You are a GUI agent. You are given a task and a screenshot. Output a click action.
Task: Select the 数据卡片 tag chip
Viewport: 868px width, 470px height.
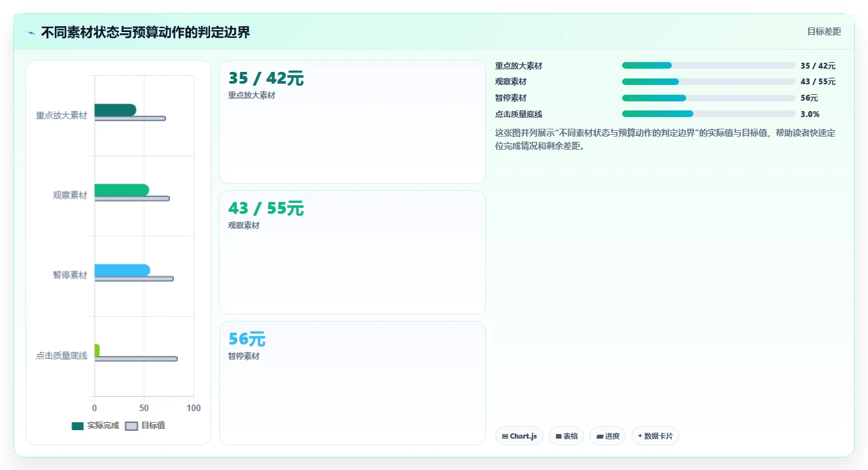tap(655, 436)
